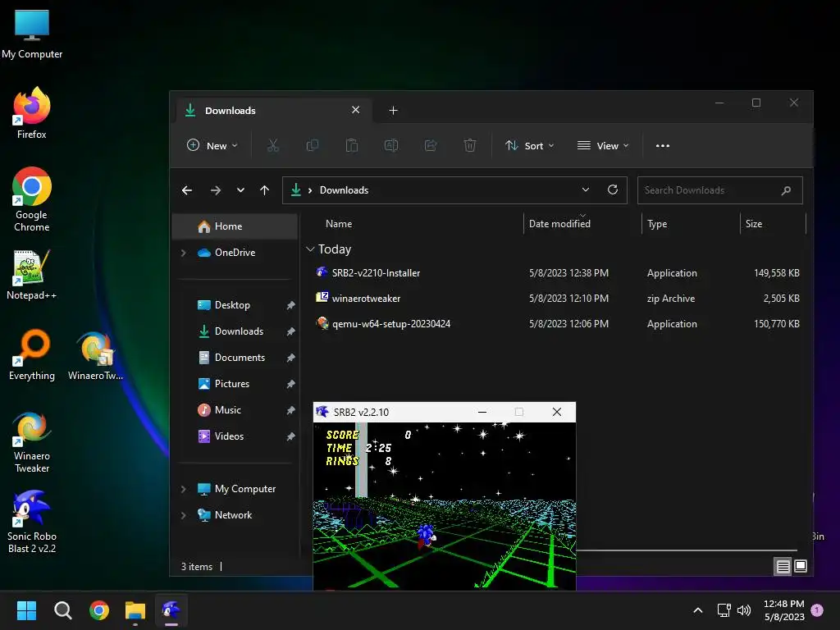Switch to large thumbnails view icon
Viewport: 840px width, 630px height.
coord(801,566)
